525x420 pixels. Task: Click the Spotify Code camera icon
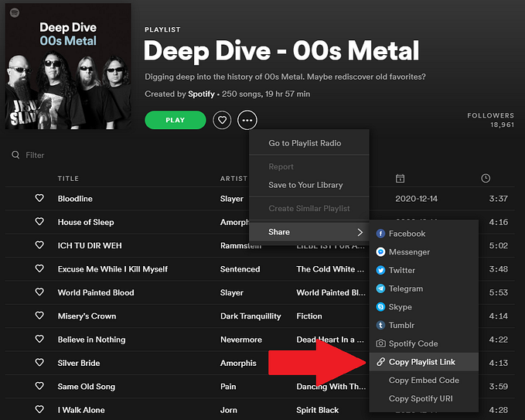[380, 343]
